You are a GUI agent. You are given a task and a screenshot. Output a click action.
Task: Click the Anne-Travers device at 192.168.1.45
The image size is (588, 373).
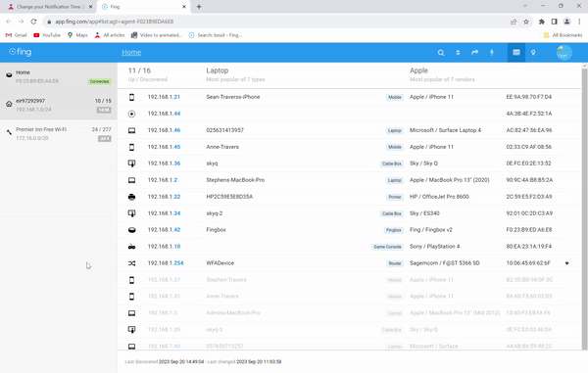pos(222,147)
